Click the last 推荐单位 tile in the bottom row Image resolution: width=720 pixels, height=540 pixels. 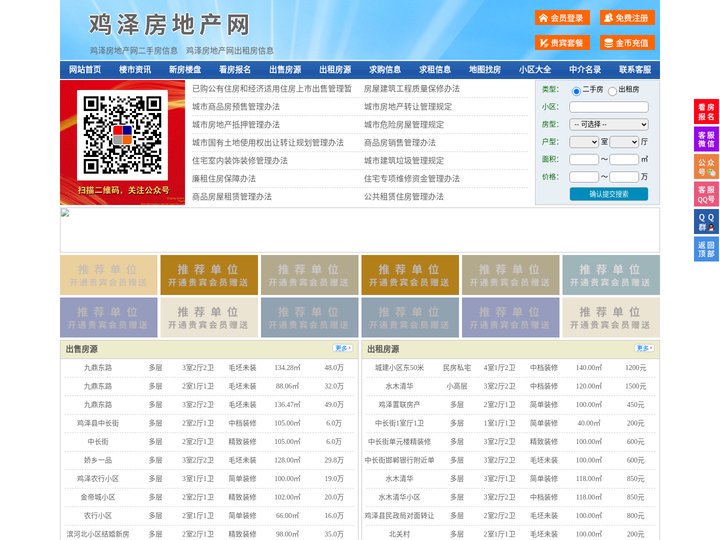[611, 317]
